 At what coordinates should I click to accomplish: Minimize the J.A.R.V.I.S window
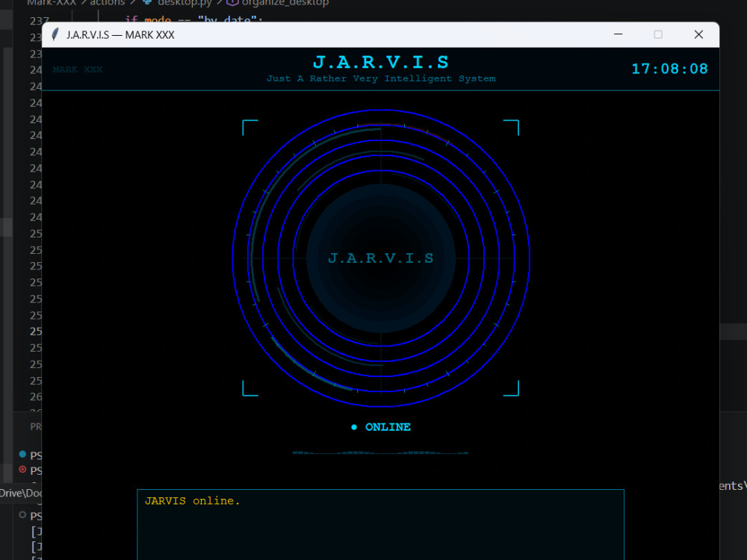coord(618,34)
